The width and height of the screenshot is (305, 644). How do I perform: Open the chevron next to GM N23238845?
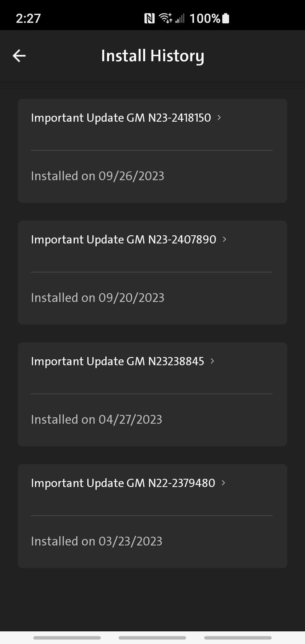coord(213,361)
